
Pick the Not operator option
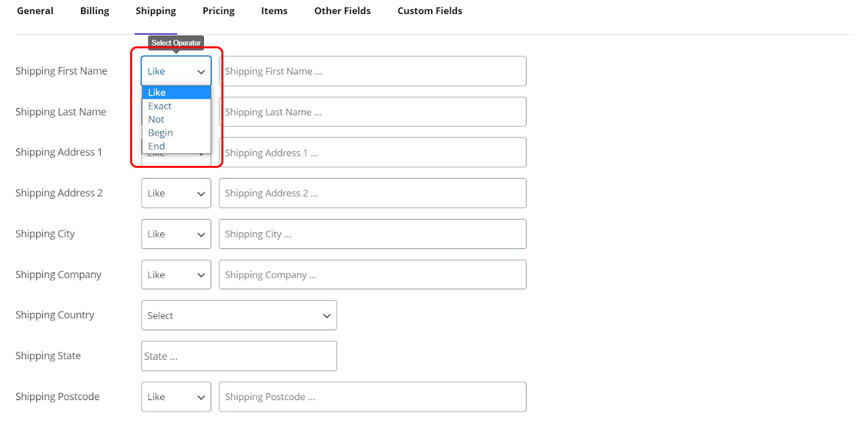pos(156,119)
